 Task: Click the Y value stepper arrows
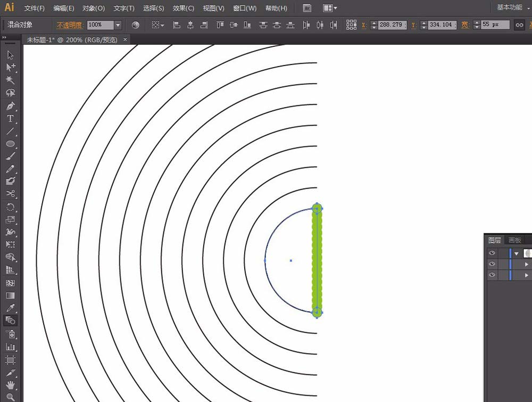423,25
